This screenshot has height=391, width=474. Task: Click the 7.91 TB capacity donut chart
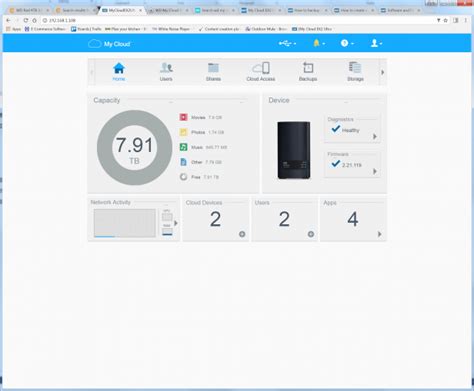(134, 148)
